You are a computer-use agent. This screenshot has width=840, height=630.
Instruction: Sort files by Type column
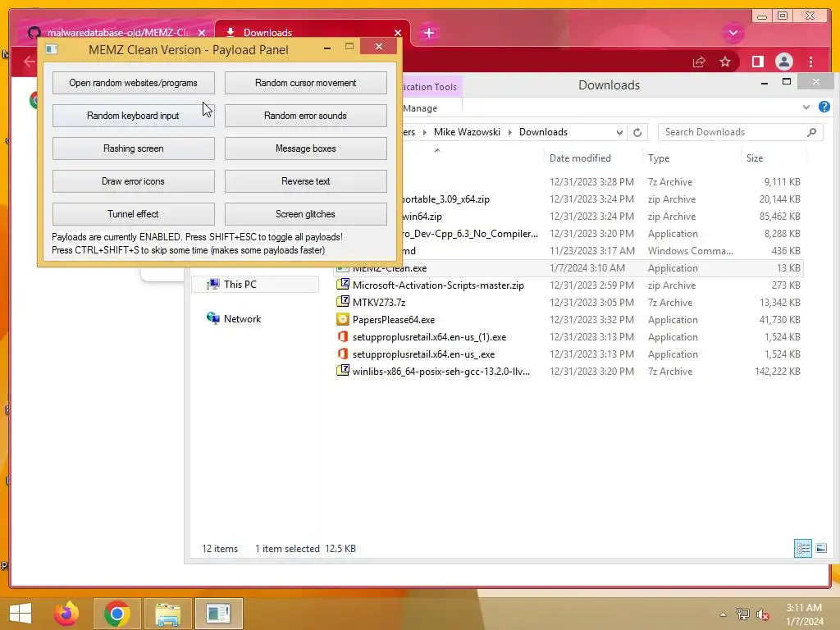tap(659, 158)
